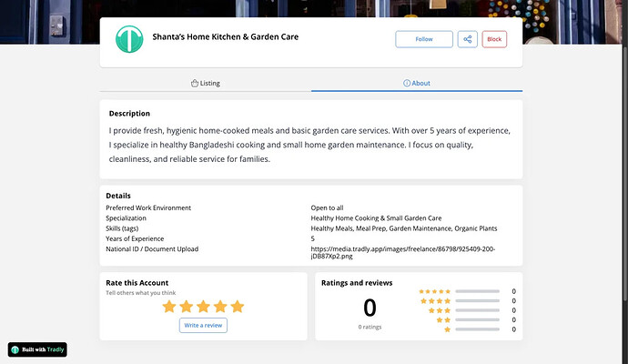Screen dimensions: 628x364
Task: Click the one-star rating bar
Action: pyautogui.click(x=477, y=329)
